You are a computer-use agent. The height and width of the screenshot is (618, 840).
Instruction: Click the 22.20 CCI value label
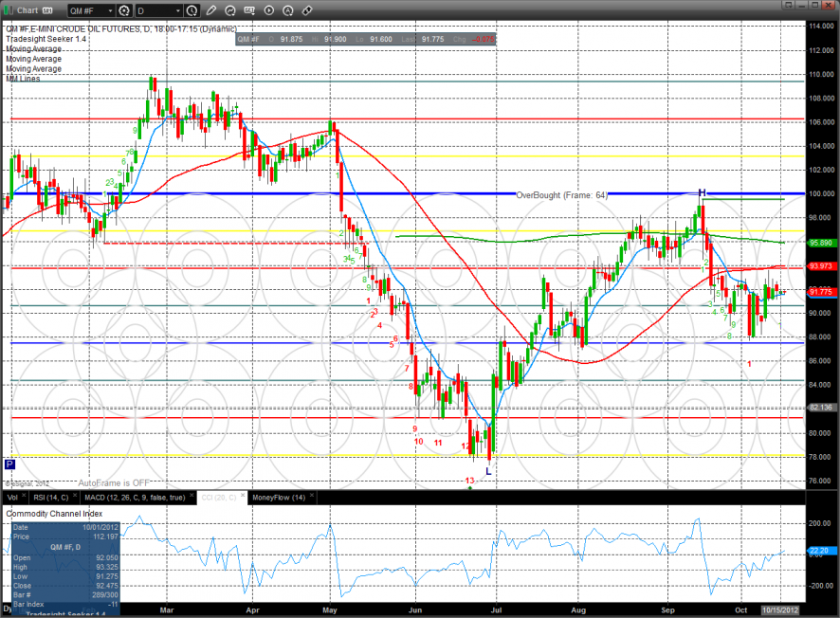coord(816,550)
